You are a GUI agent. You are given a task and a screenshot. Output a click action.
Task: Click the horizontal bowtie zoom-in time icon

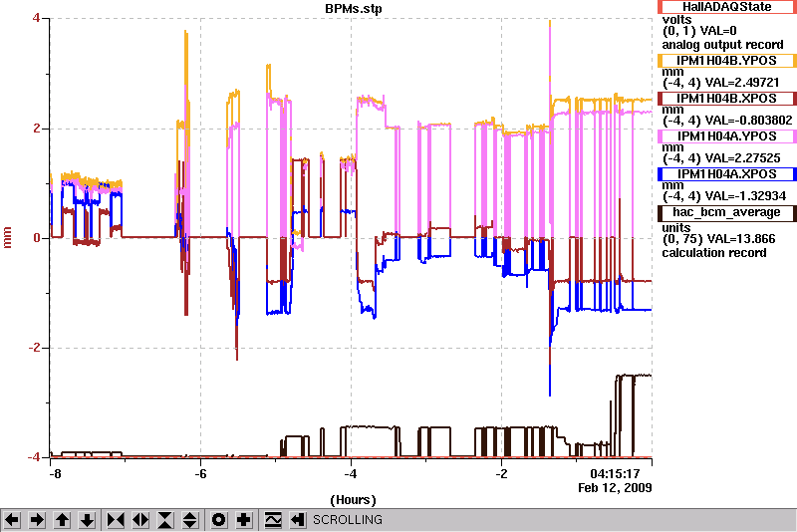tap(116, 520)
